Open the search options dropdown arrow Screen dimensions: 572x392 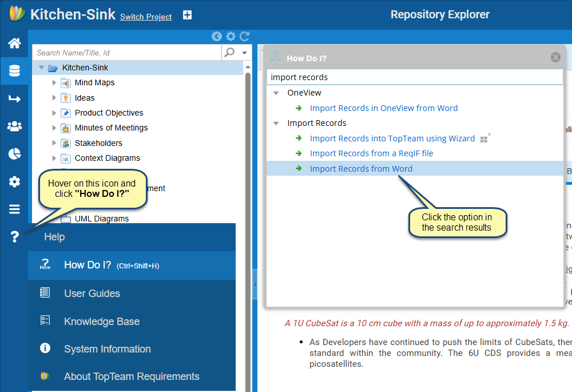point(244,53)
